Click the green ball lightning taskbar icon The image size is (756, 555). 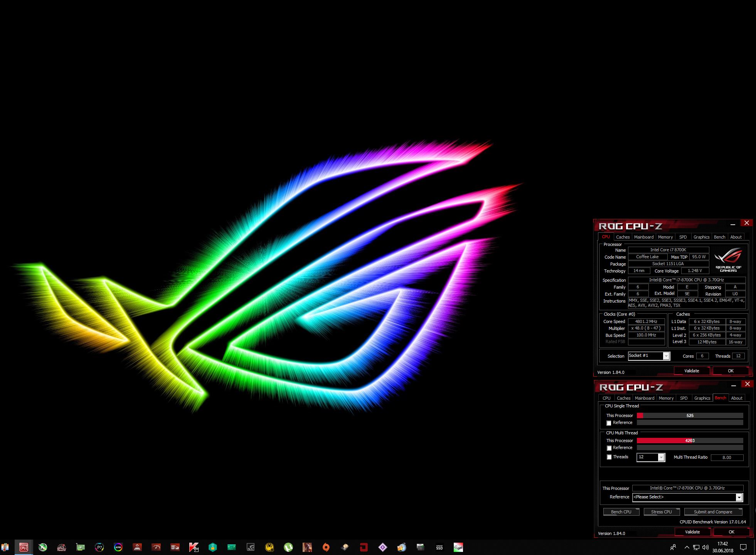coord(43,547)
